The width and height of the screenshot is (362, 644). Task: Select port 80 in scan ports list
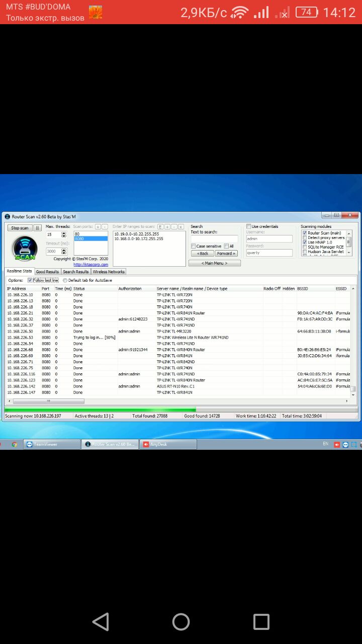pyautogui.click(x=90, y=234)
